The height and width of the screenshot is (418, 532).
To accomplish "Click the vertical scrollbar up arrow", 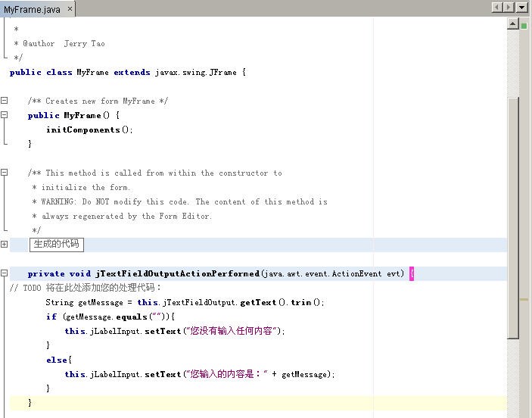I will point(512,24).
